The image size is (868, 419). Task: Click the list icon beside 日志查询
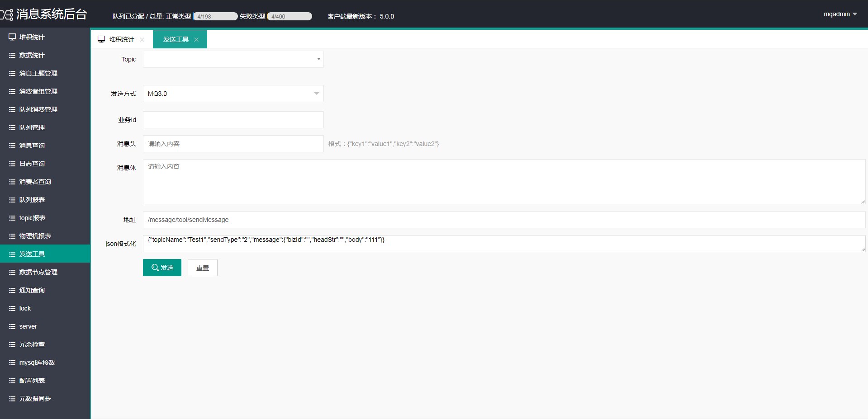pos(12,164)
